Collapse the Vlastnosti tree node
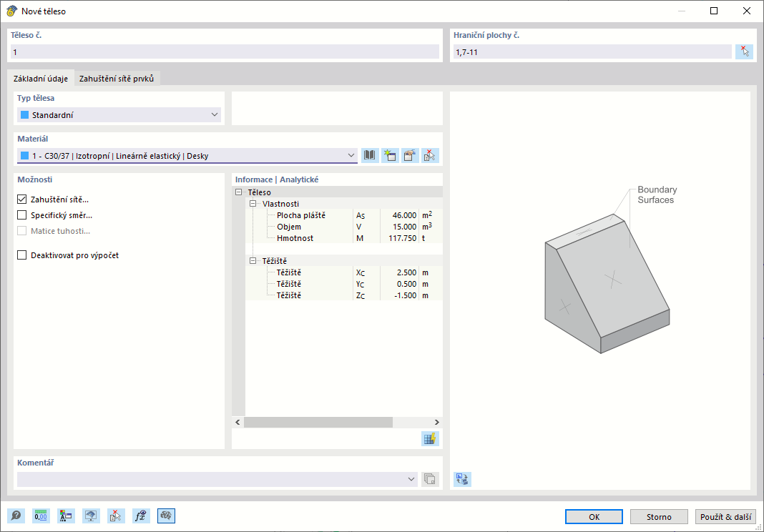Image resolution: width=764 pixels, height=532 pixels. [253, 204]
